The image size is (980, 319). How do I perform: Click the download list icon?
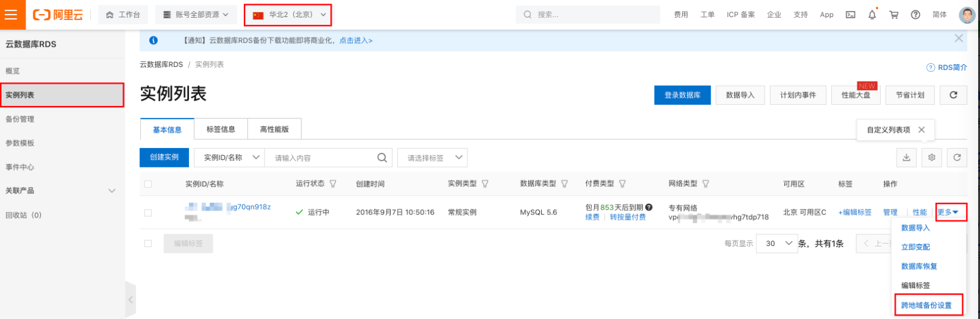coord(906,158)
